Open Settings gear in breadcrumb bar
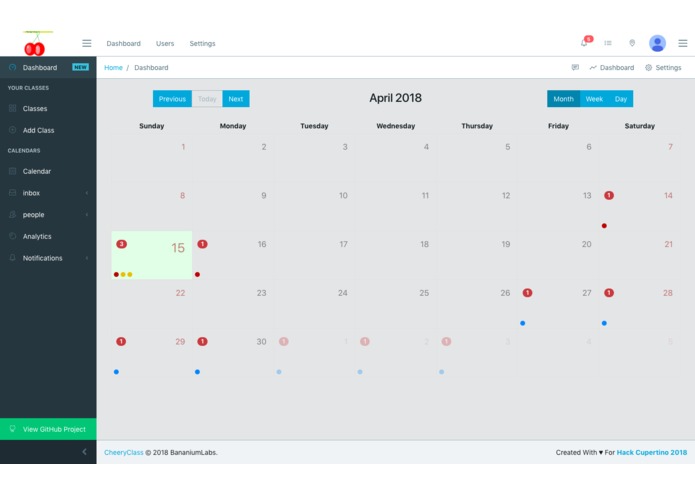This screenshot has height=494, width=695. click(x=663, y=68)
